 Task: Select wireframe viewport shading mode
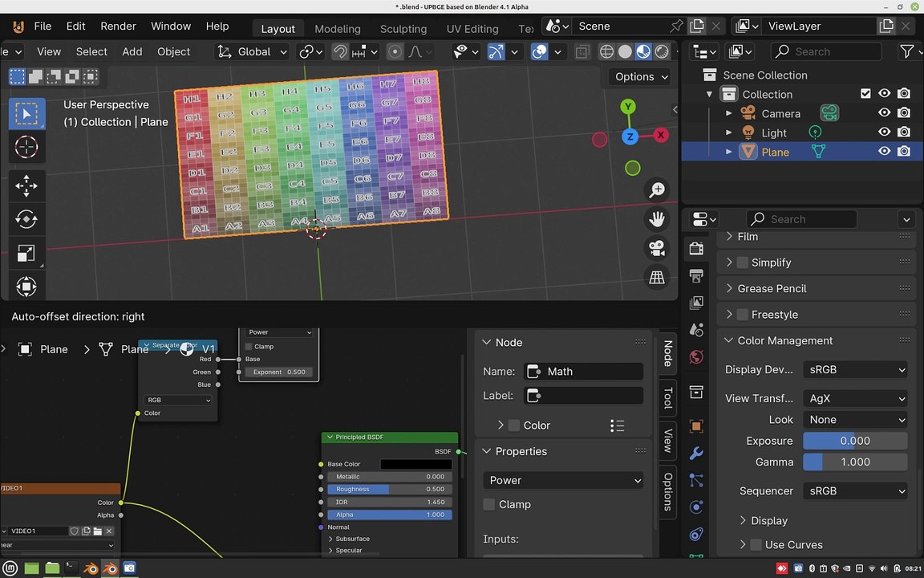(606, 52)
